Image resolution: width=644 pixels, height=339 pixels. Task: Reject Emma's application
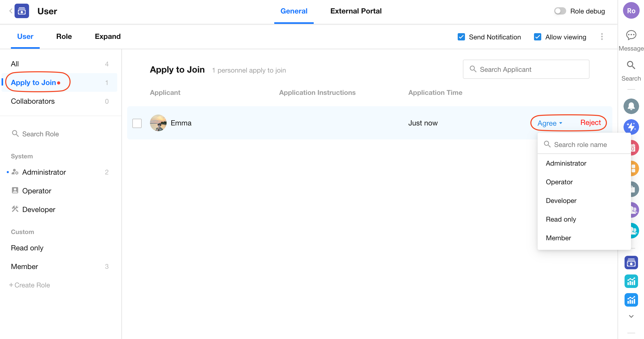click(x=590, y=123)
